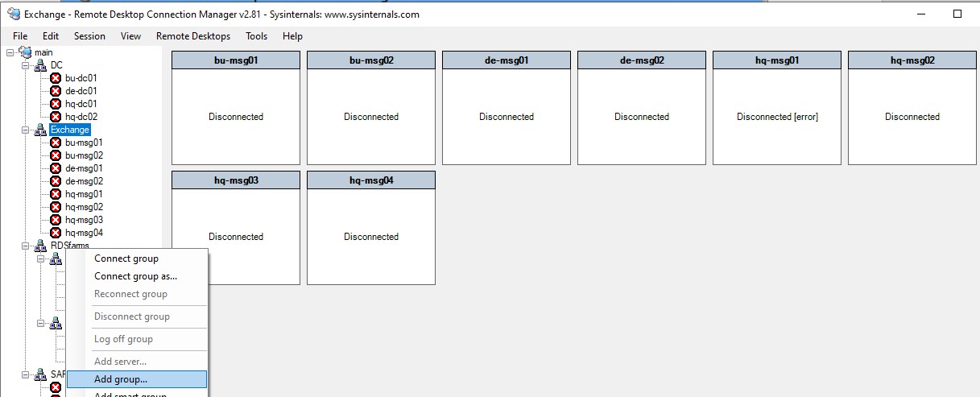Select the hq-msg04 label in server tree
This screenshot has width=980, height=397.
tap(85, 233)
